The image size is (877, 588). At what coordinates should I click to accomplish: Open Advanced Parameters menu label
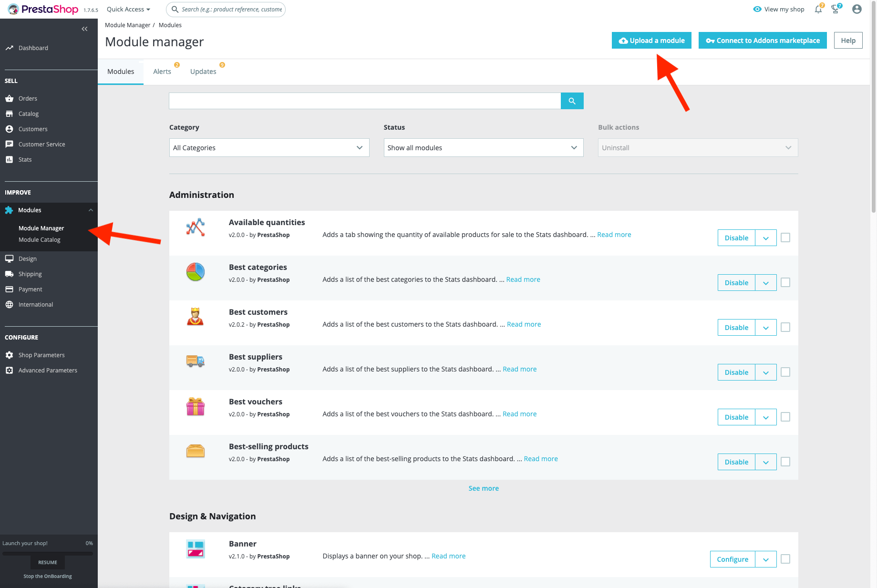click(48, 371)
